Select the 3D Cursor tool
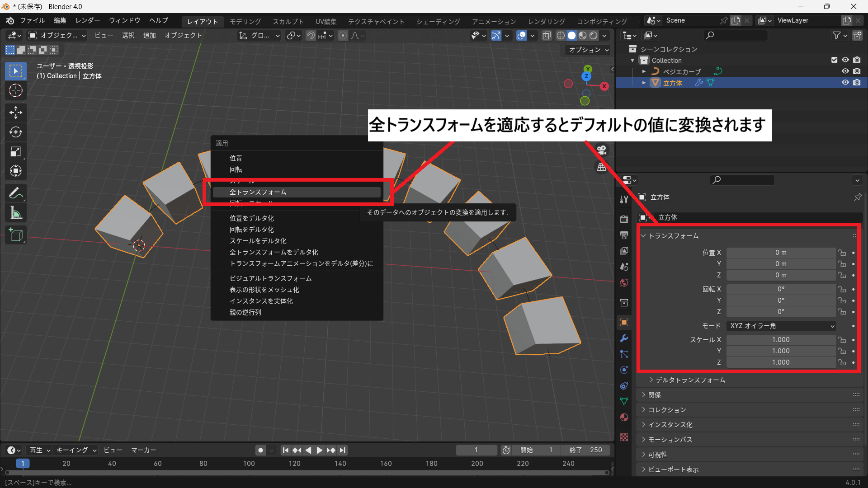Image resolution: width=868 pixels, height=488 pixels. (16, 90)
